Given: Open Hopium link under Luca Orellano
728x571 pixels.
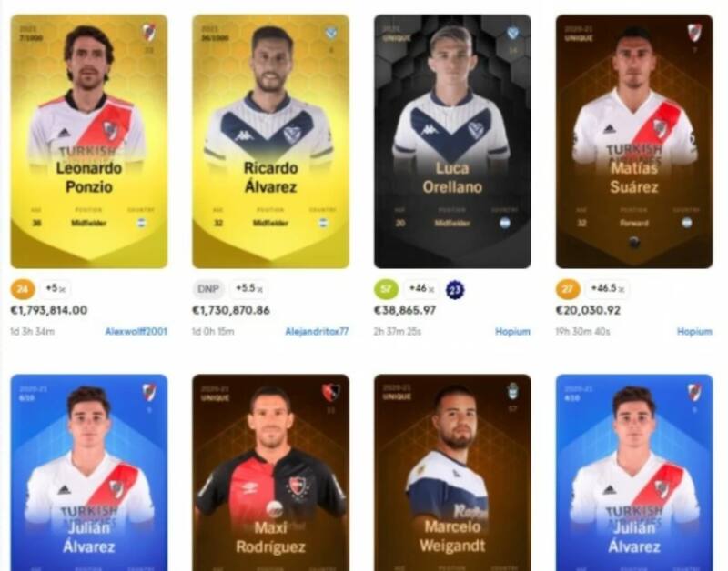Looking at the screenshot, I should click(512, 332).
